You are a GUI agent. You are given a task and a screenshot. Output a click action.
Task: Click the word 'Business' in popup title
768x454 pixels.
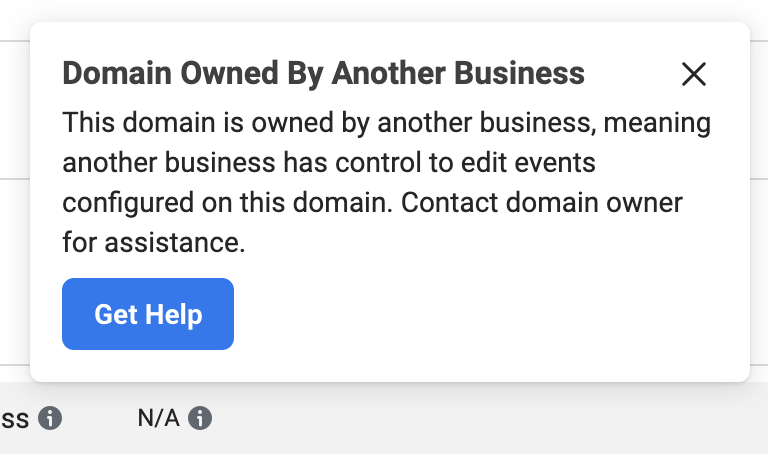[519, 73]
